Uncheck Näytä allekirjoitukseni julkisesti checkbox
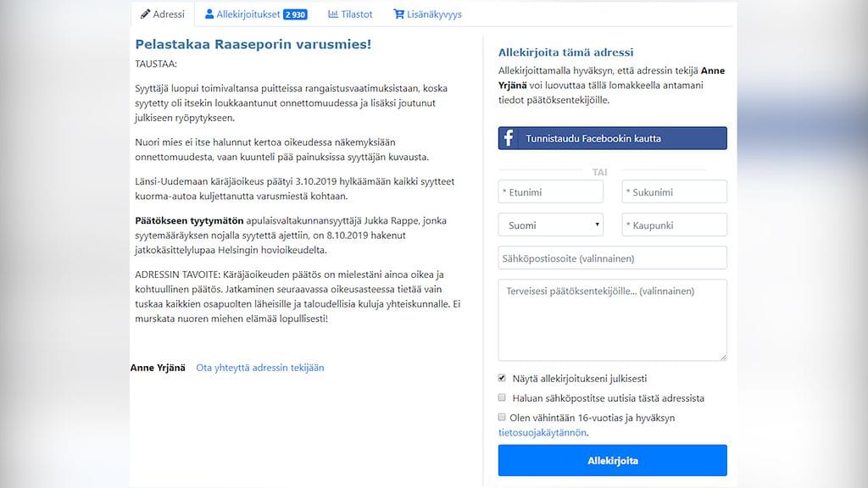Image resolution: width=868 pixels, height=488 pixels. coord(503,378)
